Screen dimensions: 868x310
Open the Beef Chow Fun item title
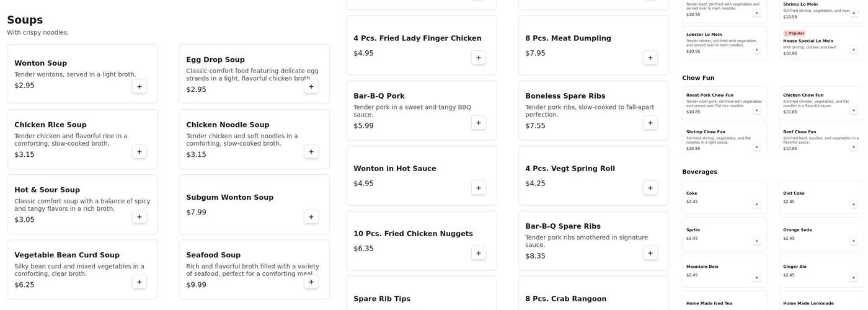tap(799, 131)
